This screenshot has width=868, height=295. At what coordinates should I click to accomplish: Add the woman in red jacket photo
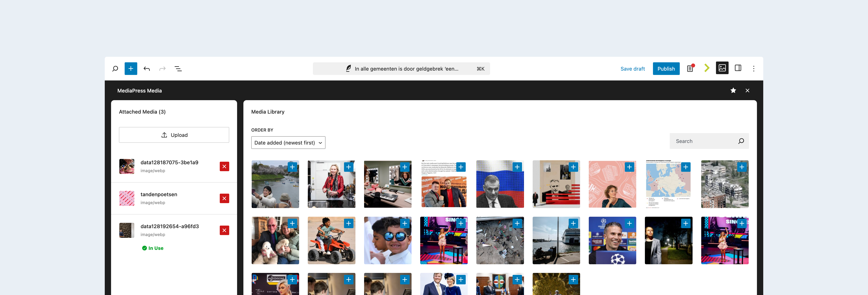click(349, 167)
